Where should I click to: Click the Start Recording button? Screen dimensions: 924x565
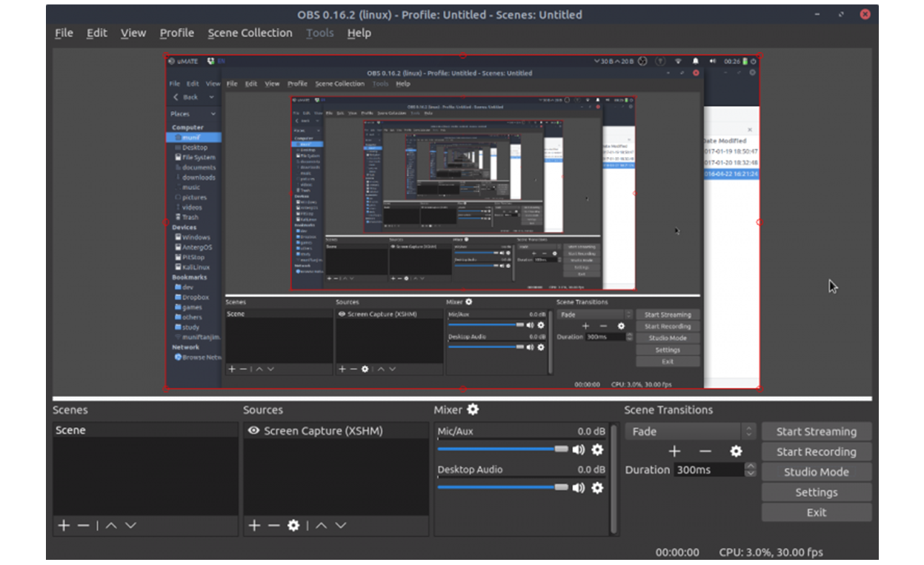tap(816, 452)
